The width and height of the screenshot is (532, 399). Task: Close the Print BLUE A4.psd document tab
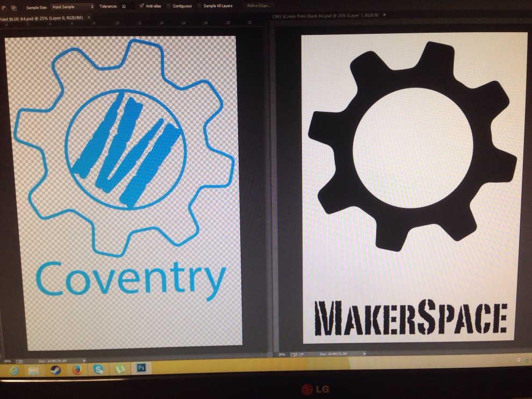[x=89, y=17]
